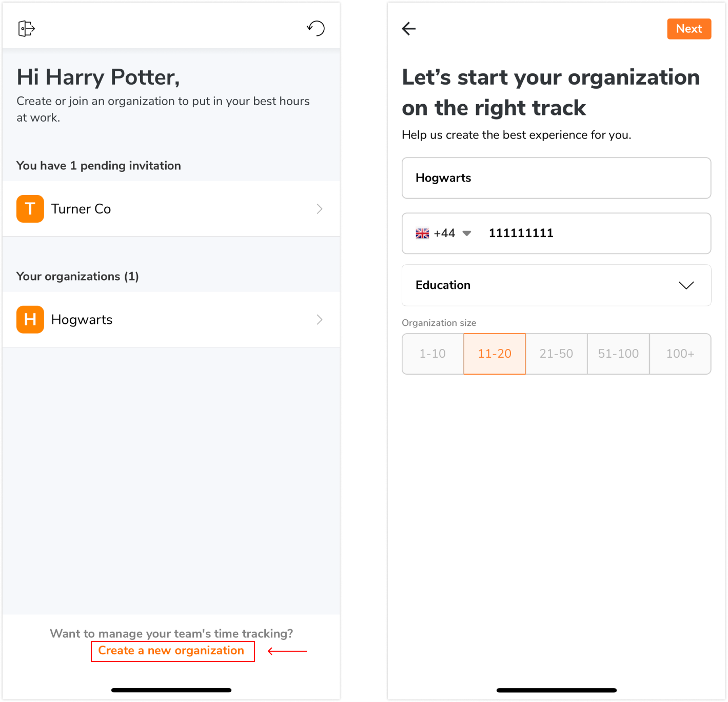Select organization size 1-10
728x702 pixels.
[x=432, y=354]
